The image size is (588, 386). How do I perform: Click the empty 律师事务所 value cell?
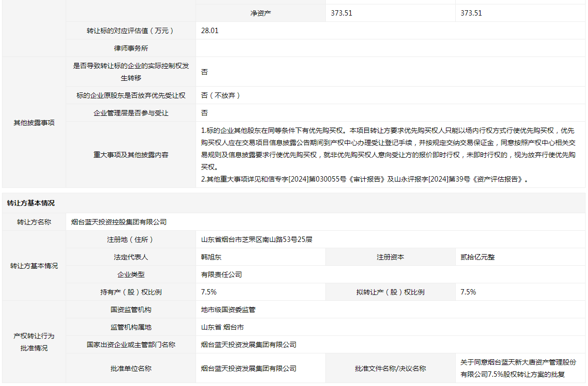(390, 48)
